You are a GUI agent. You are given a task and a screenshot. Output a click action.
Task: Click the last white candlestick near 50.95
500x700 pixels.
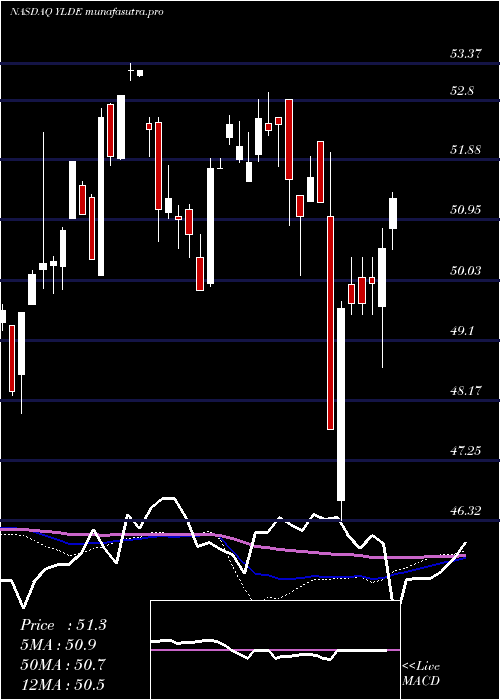pyautogui.click(x=393, y=214)
